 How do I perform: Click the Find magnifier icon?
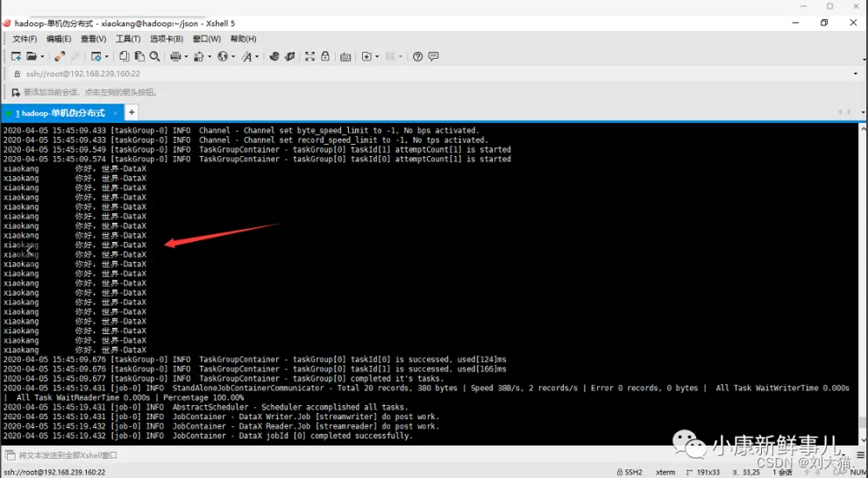pyautogui.click(x=155, y=56)
